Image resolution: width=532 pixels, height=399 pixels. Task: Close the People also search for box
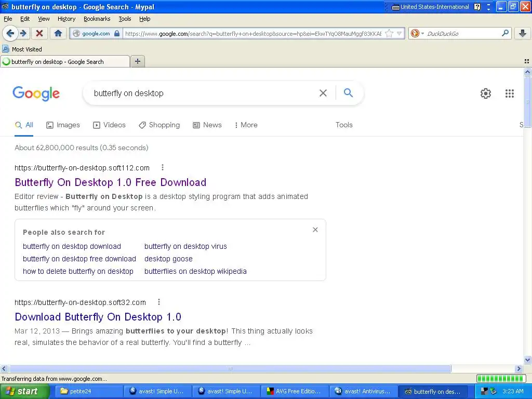click(x=315, y=230)
